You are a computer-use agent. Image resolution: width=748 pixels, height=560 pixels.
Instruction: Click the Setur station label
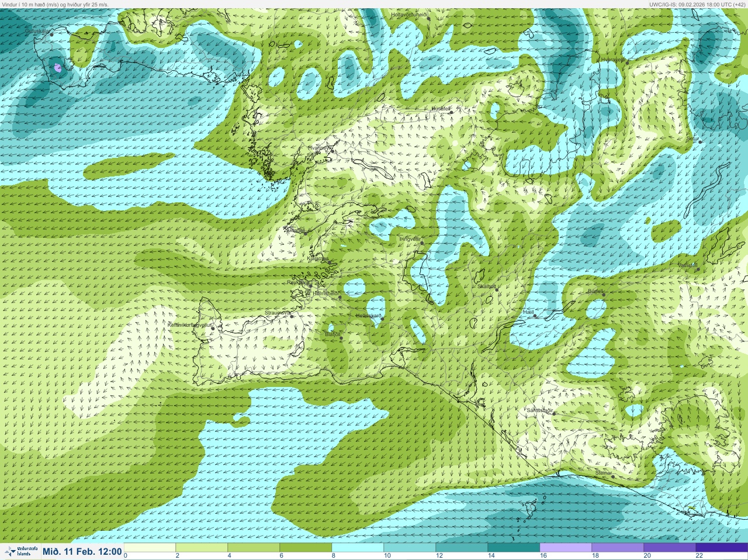coord(693,138)
